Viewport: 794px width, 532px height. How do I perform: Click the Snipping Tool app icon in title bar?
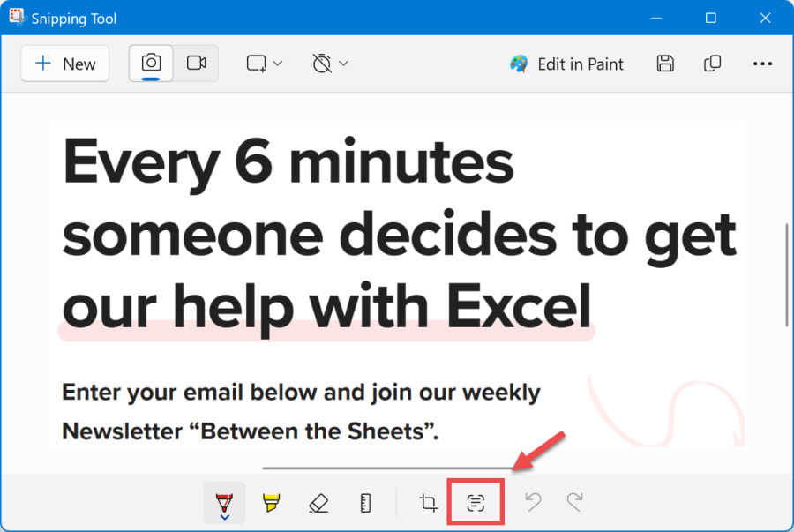coord(17,18)
